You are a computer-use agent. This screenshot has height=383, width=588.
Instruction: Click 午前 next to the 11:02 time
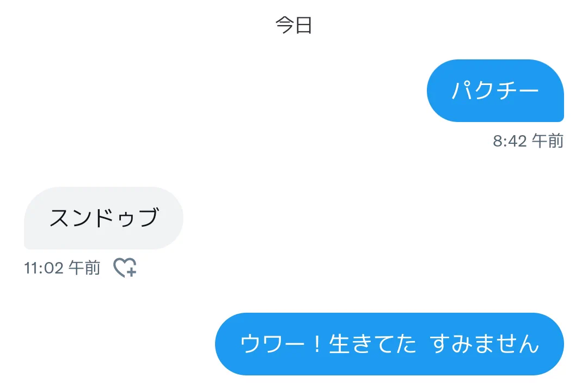(85, 268)
